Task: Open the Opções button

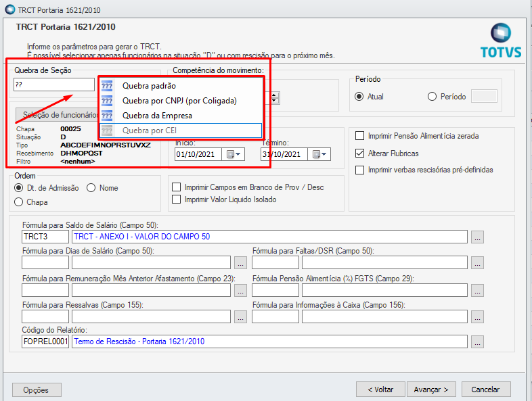Action: 37,390
